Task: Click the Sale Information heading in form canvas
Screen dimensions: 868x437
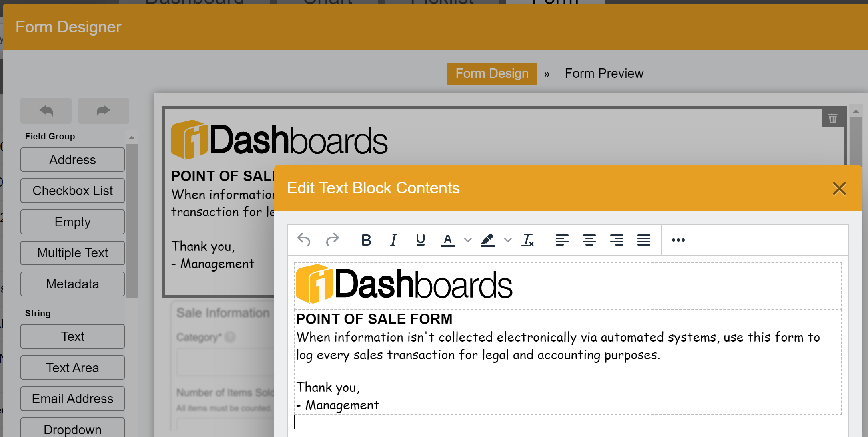Action: 223,313
